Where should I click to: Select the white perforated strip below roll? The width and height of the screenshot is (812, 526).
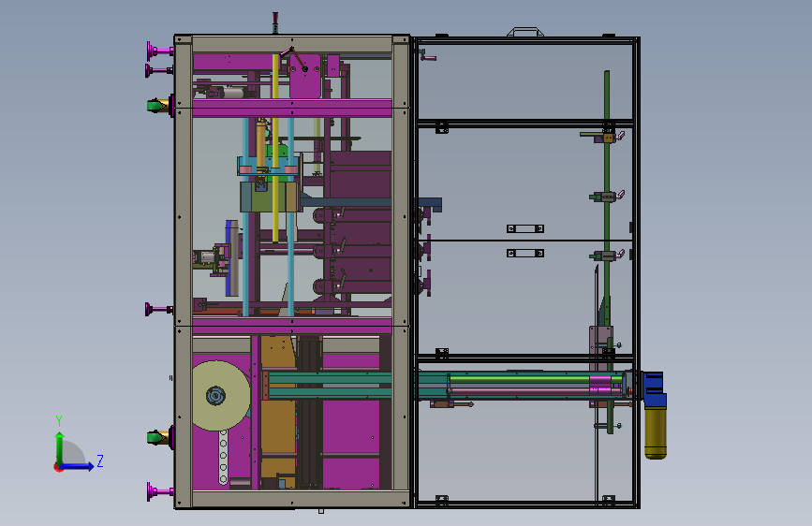pos(223,457)
